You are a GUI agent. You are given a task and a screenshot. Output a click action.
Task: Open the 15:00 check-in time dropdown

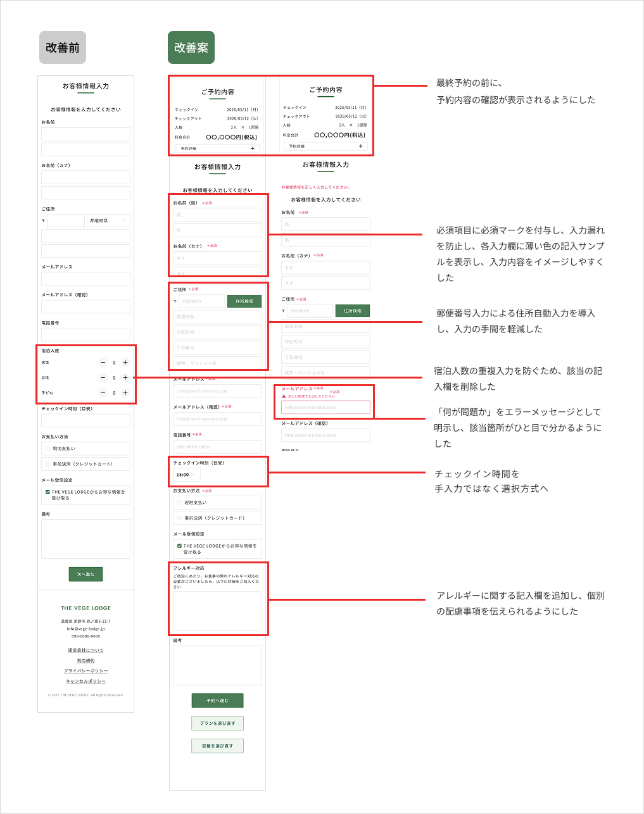pyautogui.click(x=186, y=475)
